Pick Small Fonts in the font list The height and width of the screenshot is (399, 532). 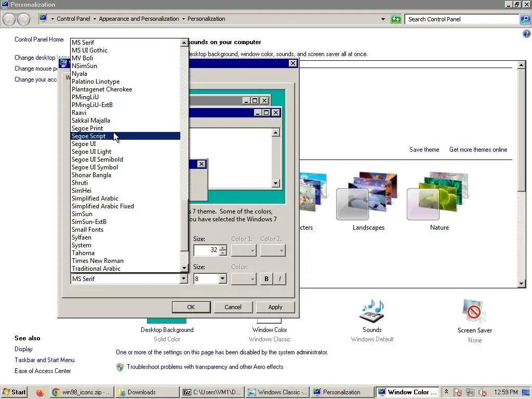tap(125, 230)
